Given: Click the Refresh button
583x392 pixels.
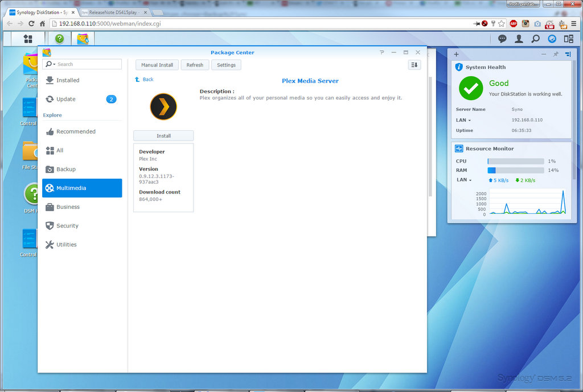Looking at the screenshot, I should (195, 65).
